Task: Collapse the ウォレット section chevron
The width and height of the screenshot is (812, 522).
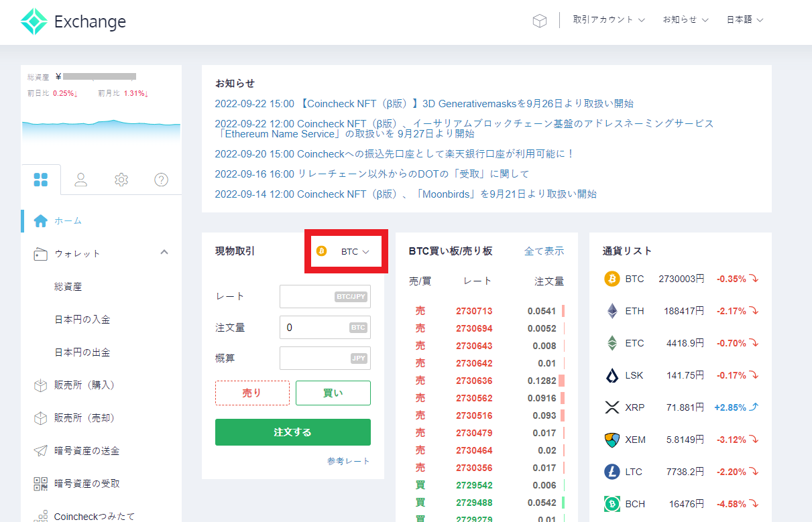Action: point(164,253)
